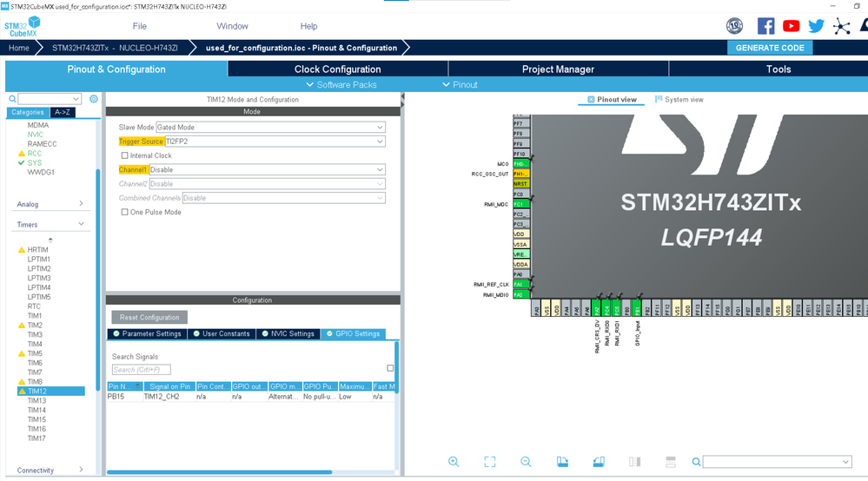868x481 pixels.
Task: Fit the chip view to the window
Action: (x=490, y=462)
